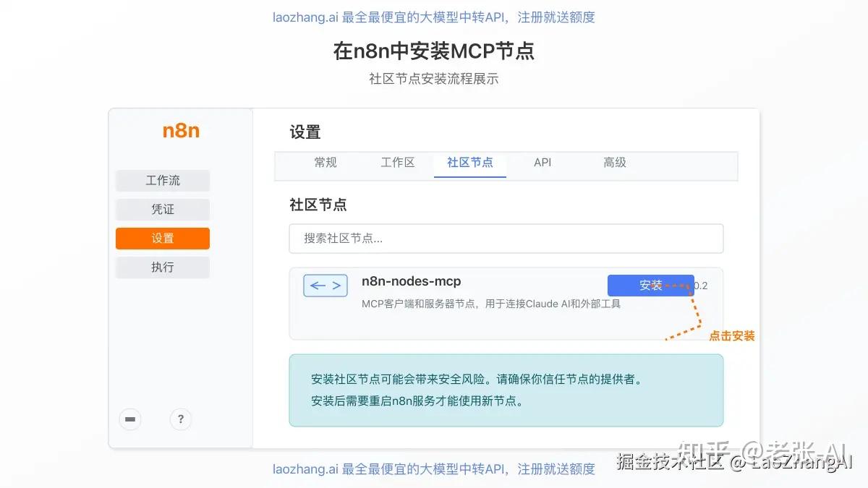Select 工作流 in the sidebar
The image size is (868, 488).
(162, 180)
